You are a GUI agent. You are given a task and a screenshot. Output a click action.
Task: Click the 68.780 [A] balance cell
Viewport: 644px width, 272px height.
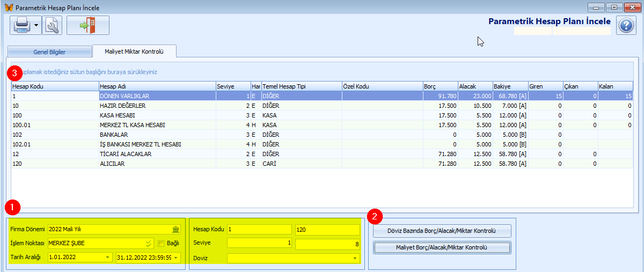pos(510,96)
